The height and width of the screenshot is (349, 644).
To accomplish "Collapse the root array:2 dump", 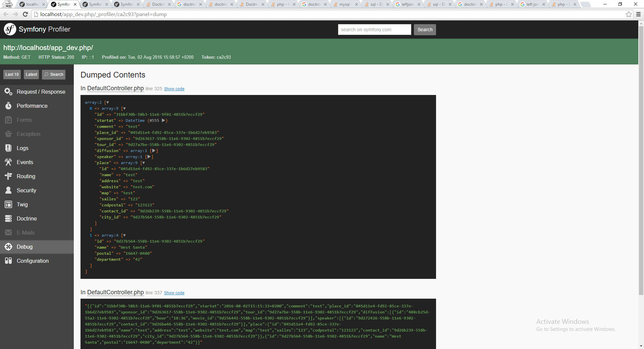I will coord(108,102).
